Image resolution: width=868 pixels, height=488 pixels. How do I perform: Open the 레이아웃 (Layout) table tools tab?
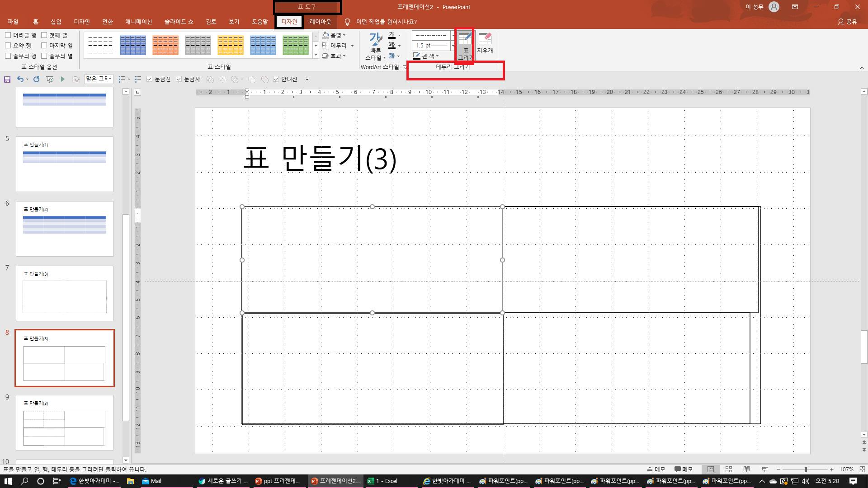(320, 22)
